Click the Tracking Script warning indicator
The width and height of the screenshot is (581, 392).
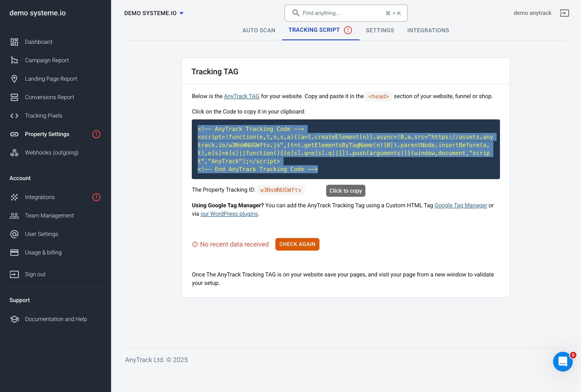coord(348,30)
